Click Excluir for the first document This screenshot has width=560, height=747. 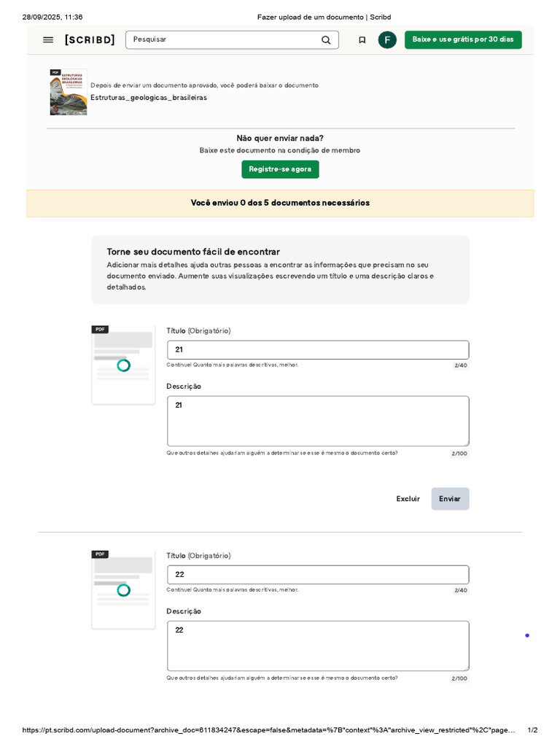[x=408, y=499]
